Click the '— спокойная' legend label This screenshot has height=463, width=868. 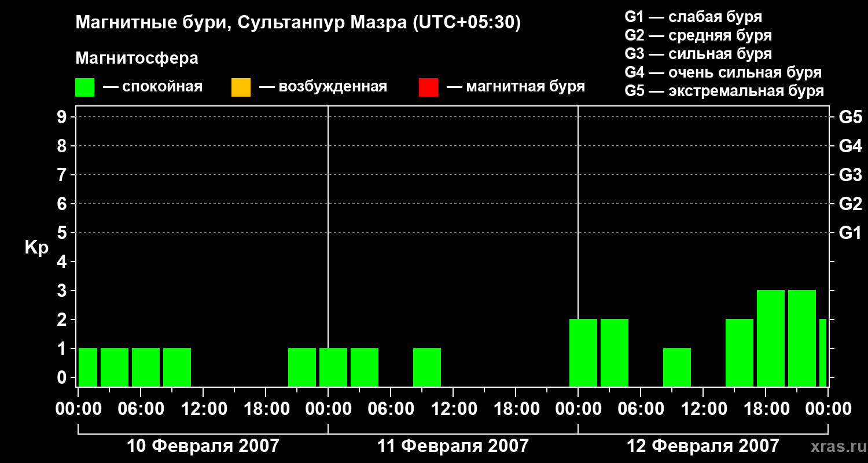153,87
